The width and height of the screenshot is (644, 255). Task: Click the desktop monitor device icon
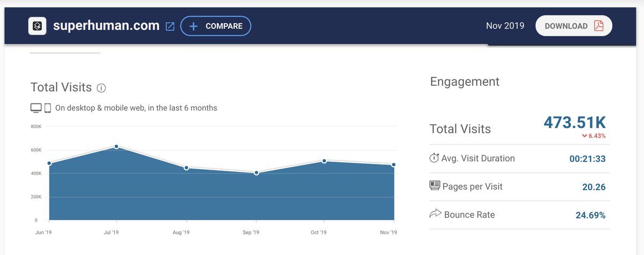36,108
